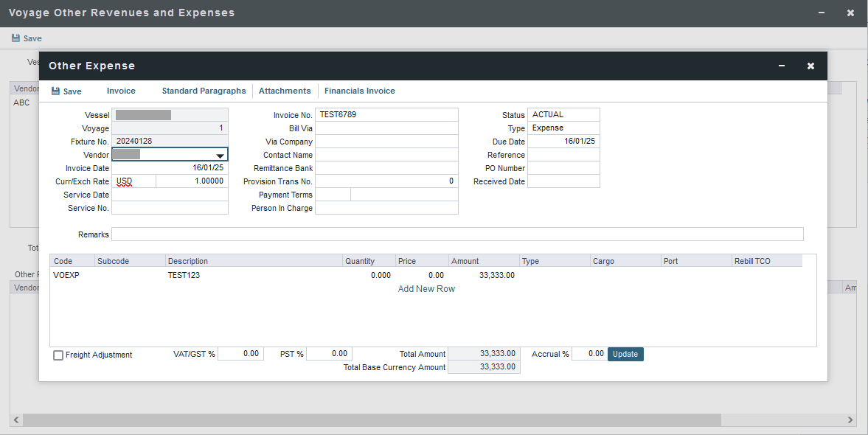868x435 pixels.
Task: Close the Other Expense dialog
Action: pyautogui.click(x=810, y=66)
